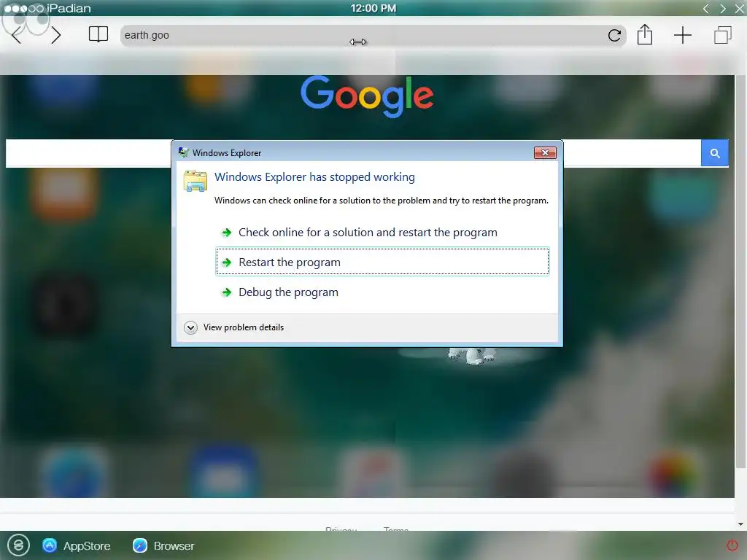The width and height of the screenshot is (747, 560).
Task: Open the iPadian home button in dock
Action: click(x=18, y=545)
